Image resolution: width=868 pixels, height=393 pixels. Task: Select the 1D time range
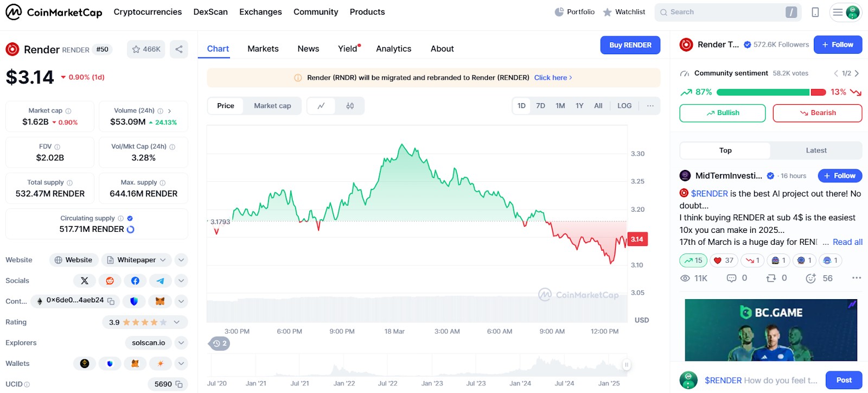pyautogui.click(x=521, y=106)
